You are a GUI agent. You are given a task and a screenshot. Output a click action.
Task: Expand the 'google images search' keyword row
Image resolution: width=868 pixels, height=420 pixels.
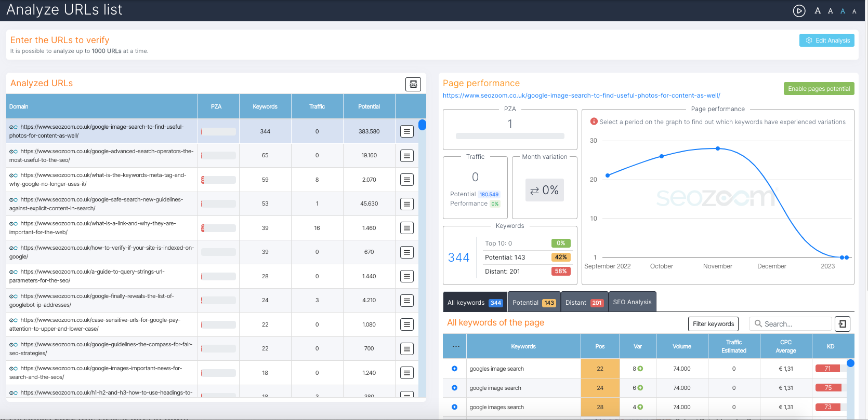click(x=454, y=407)
